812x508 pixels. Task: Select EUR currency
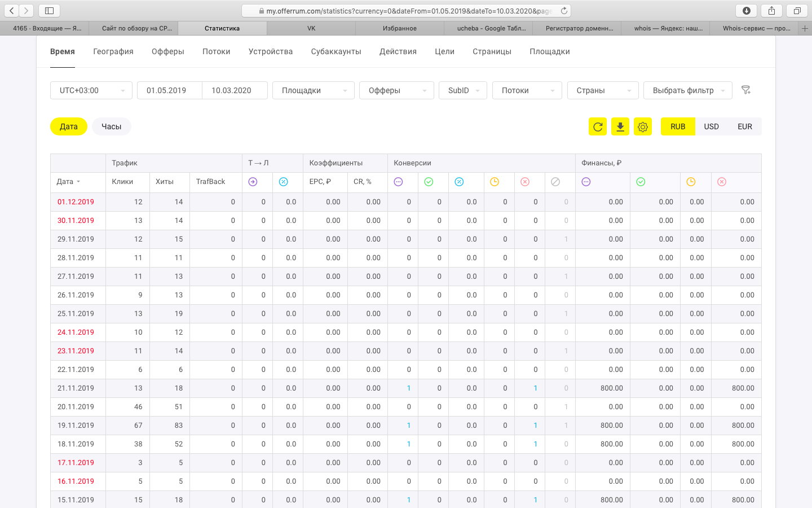tap(745, 126)
